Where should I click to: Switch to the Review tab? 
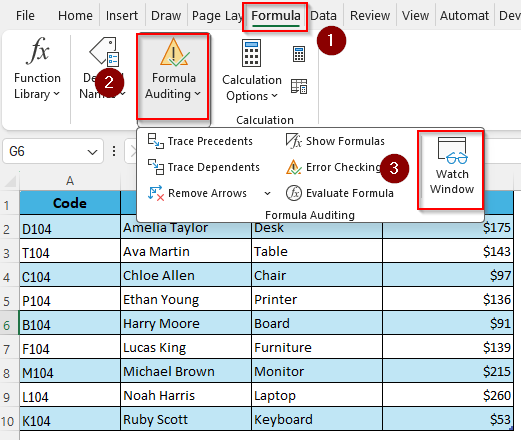pyautogui.click(x=370, y=16)
